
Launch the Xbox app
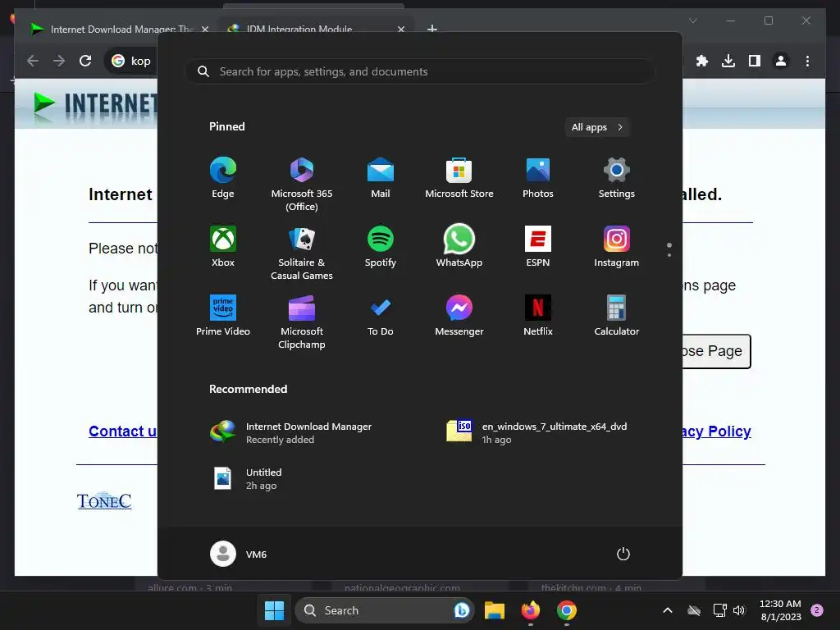pos(223,248)
